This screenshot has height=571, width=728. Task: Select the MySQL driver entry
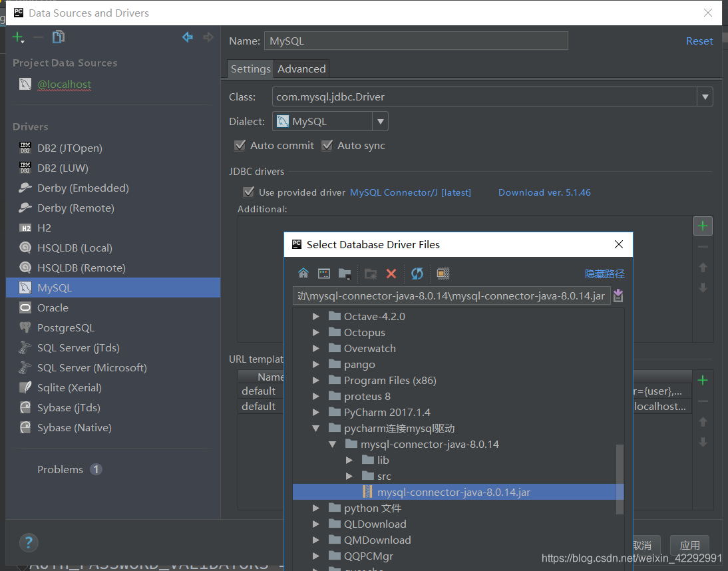point(113,287)
